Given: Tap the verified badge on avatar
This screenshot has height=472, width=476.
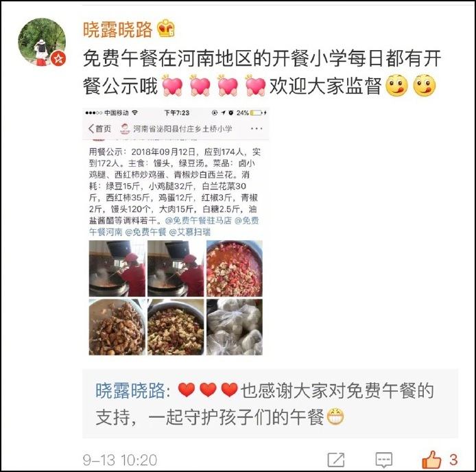Looking at the screenshot, I should pyautogui.click(x=58, y=58).
